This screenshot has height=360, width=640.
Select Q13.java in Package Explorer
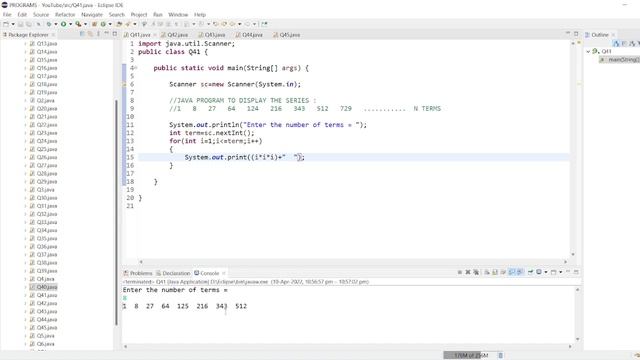point(43,43)
